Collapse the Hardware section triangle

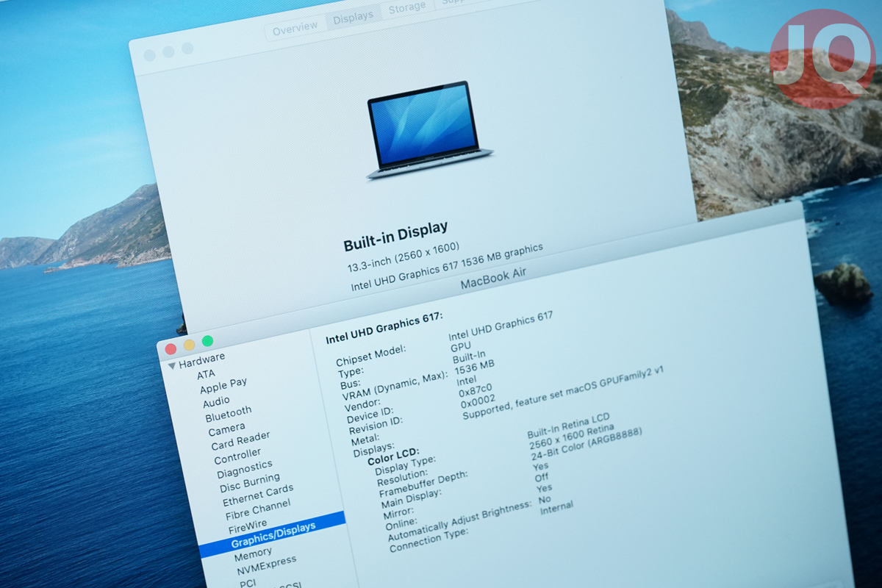172,365
